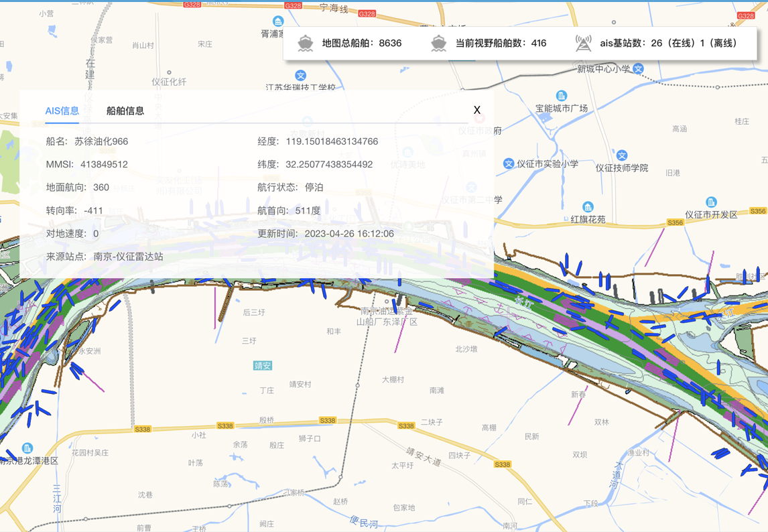Switch to the AIS信息 tab

(x=62, y=111)
